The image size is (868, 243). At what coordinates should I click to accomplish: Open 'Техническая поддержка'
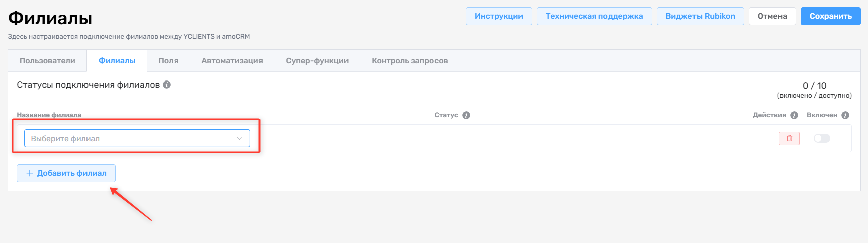point(594,16)
